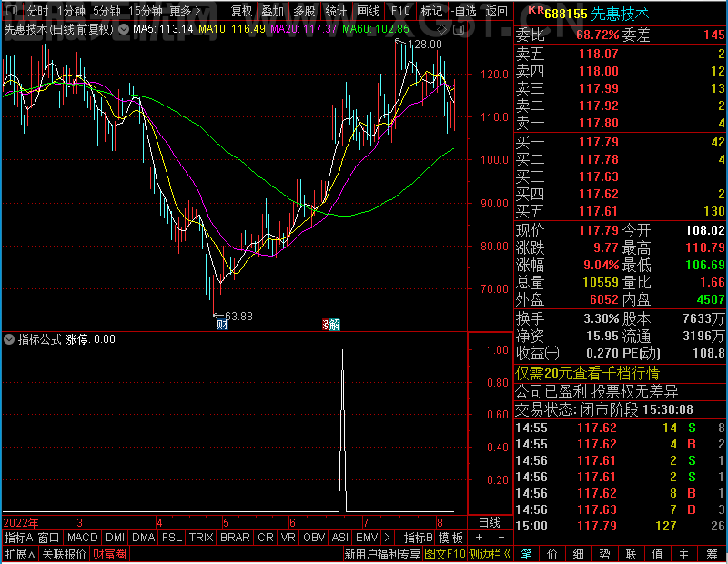Switch to 1分钟 chart period
Screen dimensions: 728x564
pyautogui.click(x=71, y=11)
